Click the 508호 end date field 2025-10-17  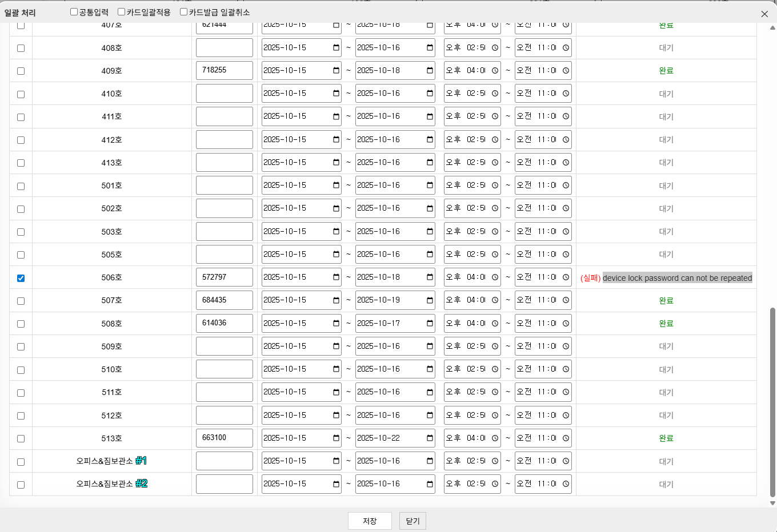pyautogui.click(x=388, y=323)
